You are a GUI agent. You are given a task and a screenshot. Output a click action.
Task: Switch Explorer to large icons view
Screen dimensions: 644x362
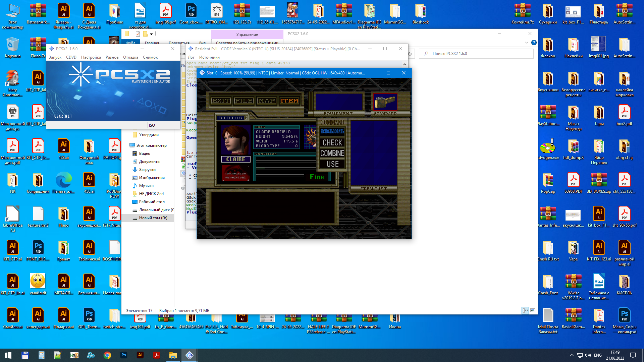[533, 310]
